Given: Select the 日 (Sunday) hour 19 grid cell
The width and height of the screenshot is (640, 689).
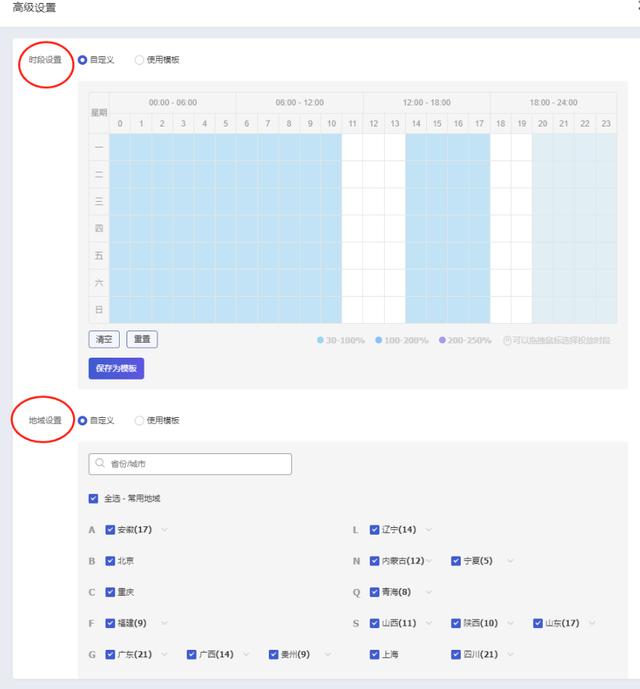Looking at the screenshot, I should click(522, 310).
